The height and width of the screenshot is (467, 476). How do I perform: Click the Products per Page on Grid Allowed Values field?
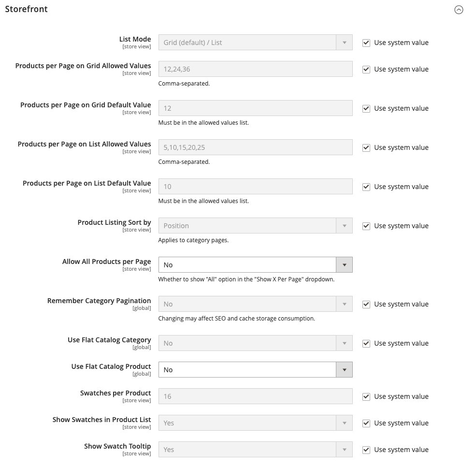pos(255,69)
